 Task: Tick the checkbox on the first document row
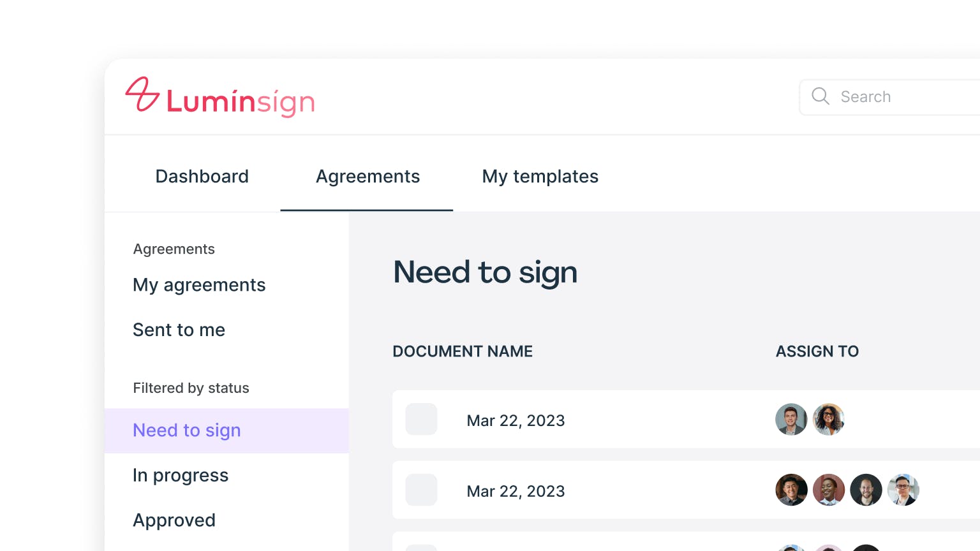pos(421,420)
